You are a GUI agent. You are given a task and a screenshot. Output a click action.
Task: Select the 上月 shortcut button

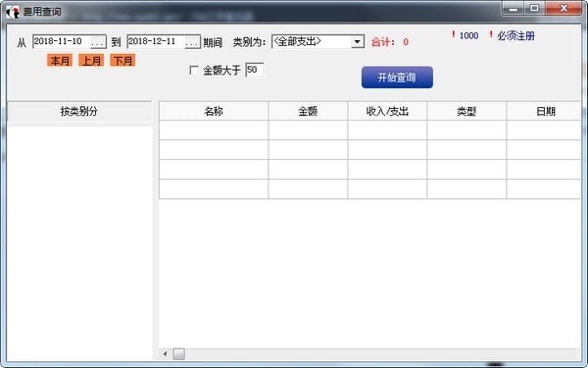point(91,61)
